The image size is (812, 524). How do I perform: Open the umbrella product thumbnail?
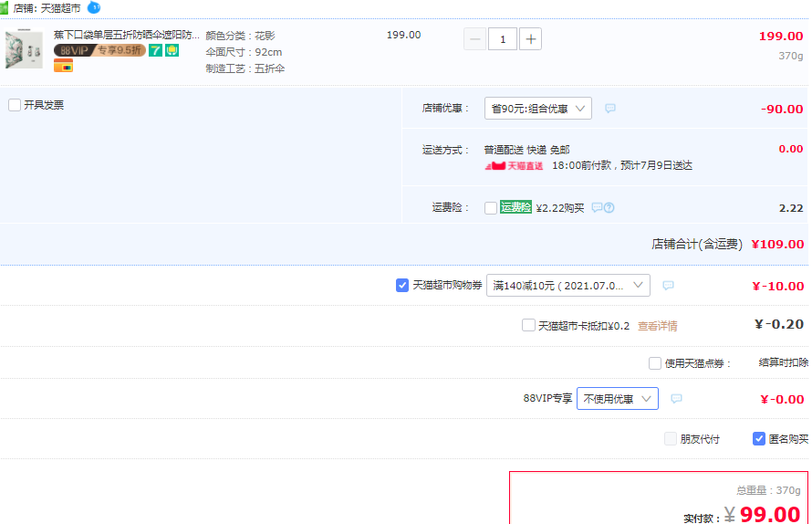click(x=24, y=48)
